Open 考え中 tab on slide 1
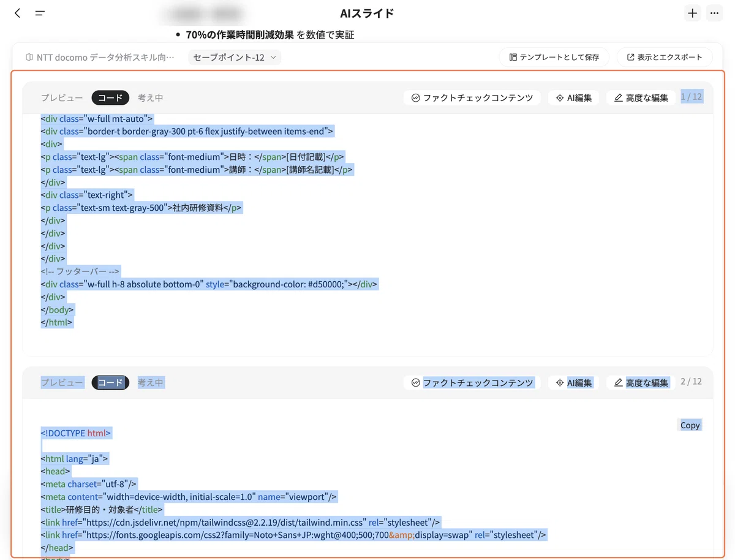 pos(150,97)
